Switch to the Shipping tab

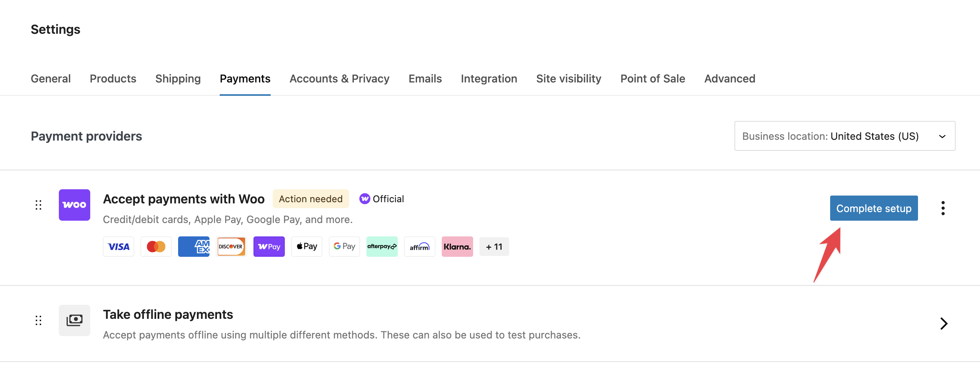[178, 79]
